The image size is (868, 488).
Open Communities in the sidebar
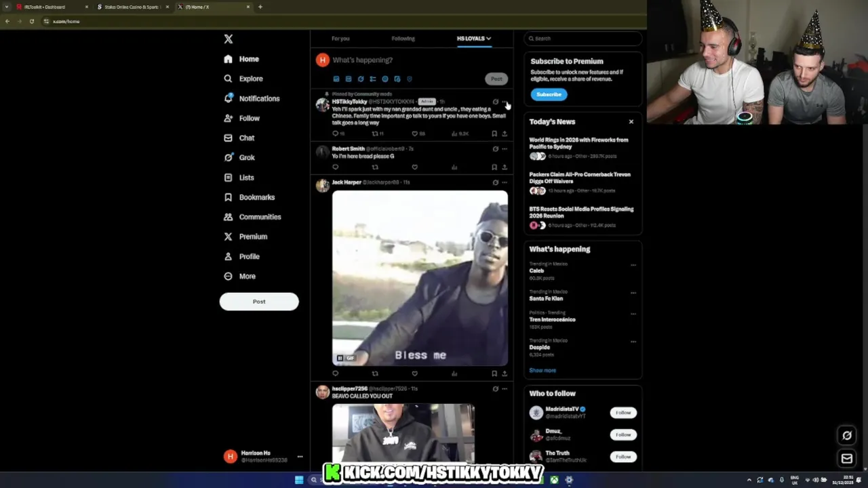pos(252,217)
